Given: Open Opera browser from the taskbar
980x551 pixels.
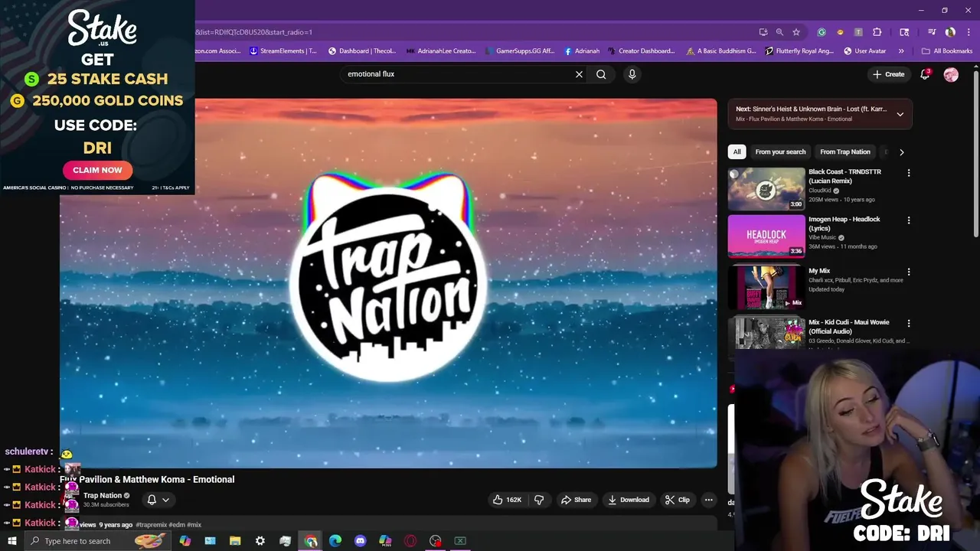Looking at the screenshot, I should click(x=410, y=541).
